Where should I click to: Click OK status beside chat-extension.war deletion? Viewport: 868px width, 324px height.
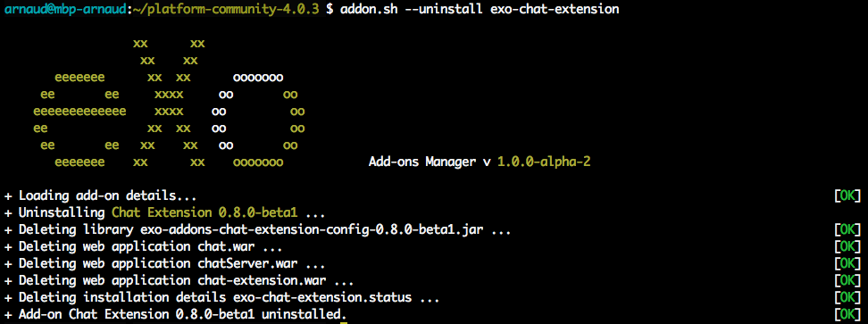[847, 281]
